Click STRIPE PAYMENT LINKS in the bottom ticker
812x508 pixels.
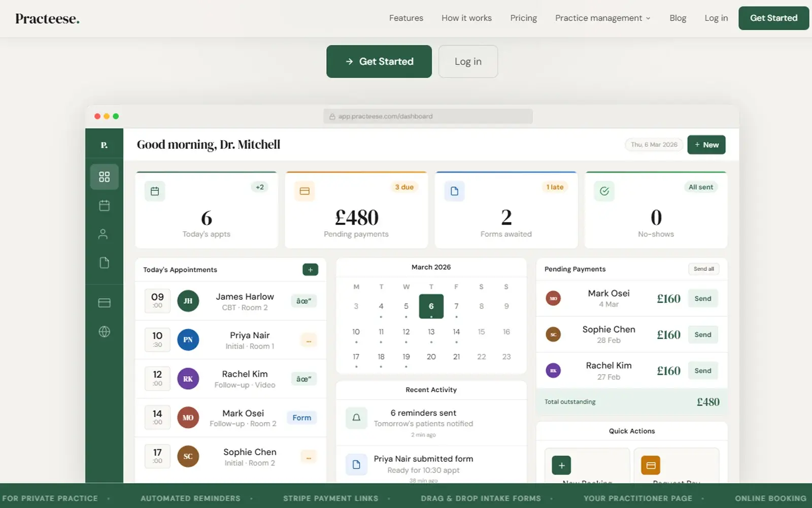coord(330,498)
